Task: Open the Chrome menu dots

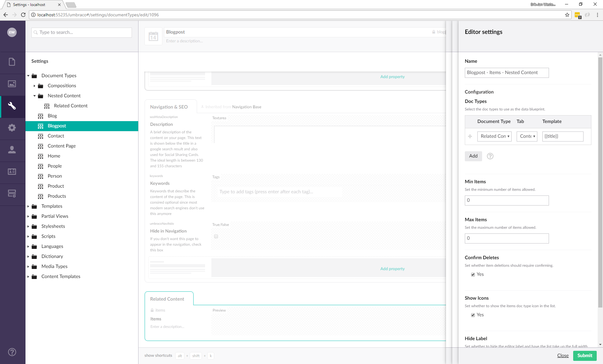Action: pyautogui.click(x=597, y=15)
